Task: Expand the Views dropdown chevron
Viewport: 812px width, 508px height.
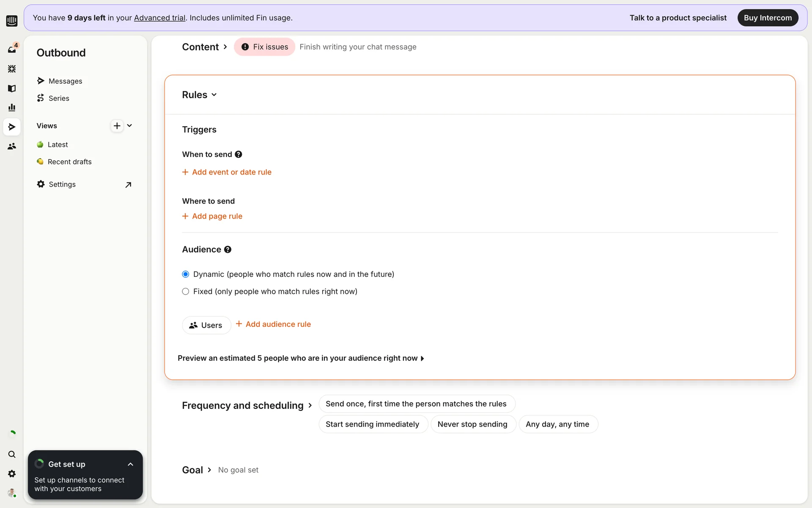Action: pyautogui.click(x=129, y=126)
